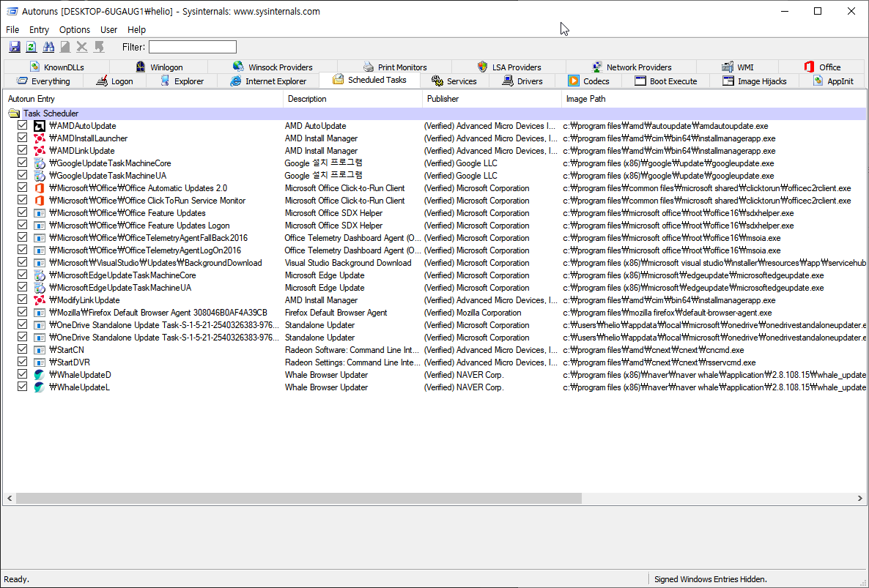The image size is (869, 588).
Task: Select the Task Scheduler group row
Action: point(434,113)
